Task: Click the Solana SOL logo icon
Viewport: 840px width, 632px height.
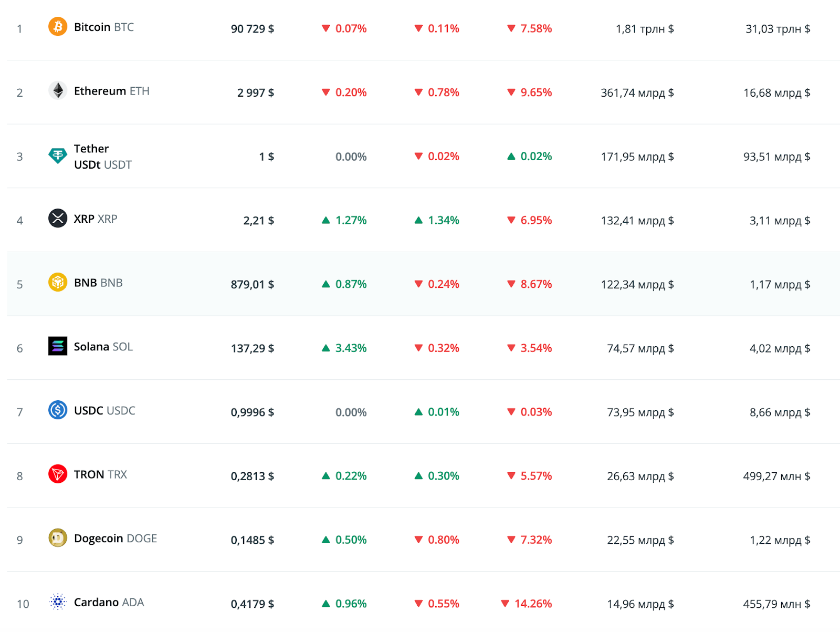Action: tap(58, 346)
